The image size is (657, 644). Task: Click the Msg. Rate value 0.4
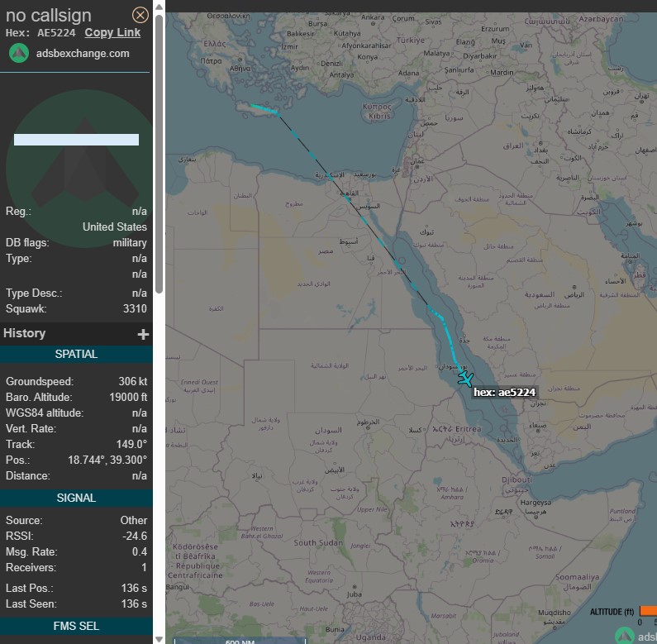tap(140, 551)
